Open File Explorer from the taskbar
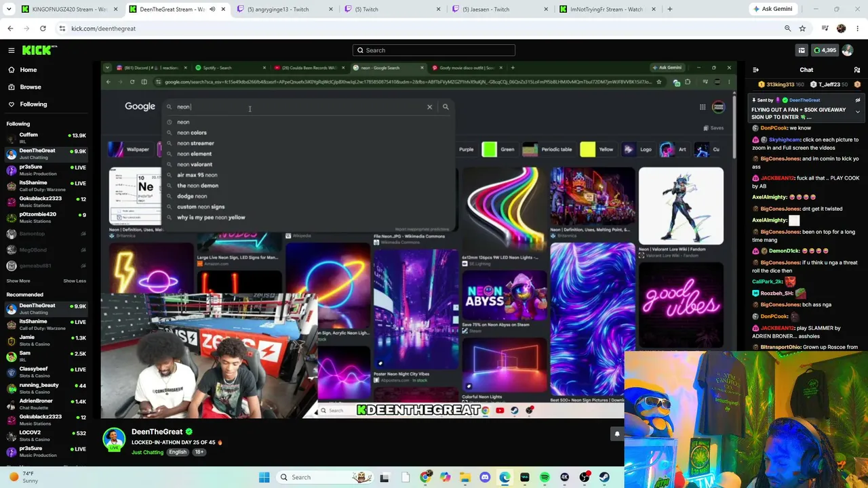 [x=465, y=477]
